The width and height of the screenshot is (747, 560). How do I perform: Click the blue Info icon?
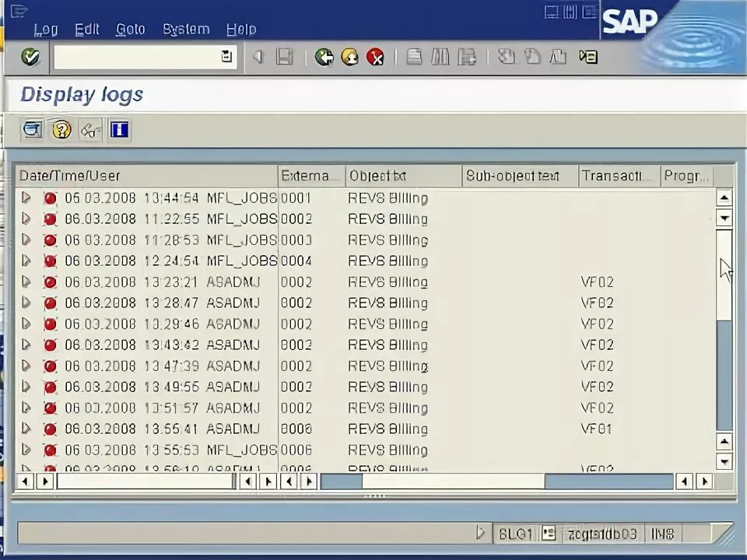(119, 130)
